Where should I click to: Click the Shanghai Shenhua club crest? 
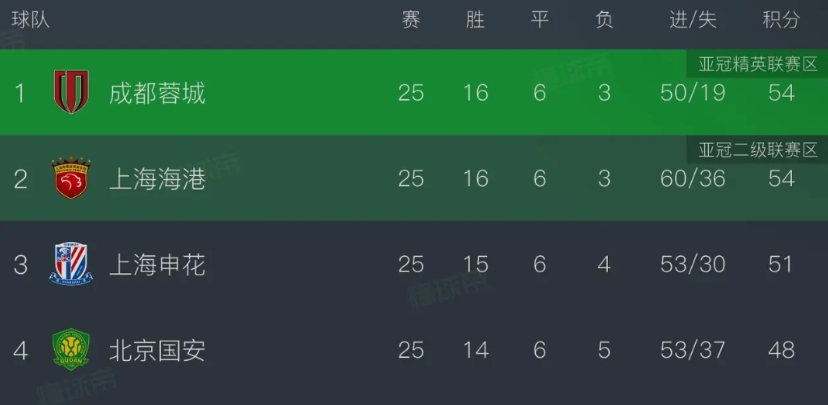pos(70,265)
